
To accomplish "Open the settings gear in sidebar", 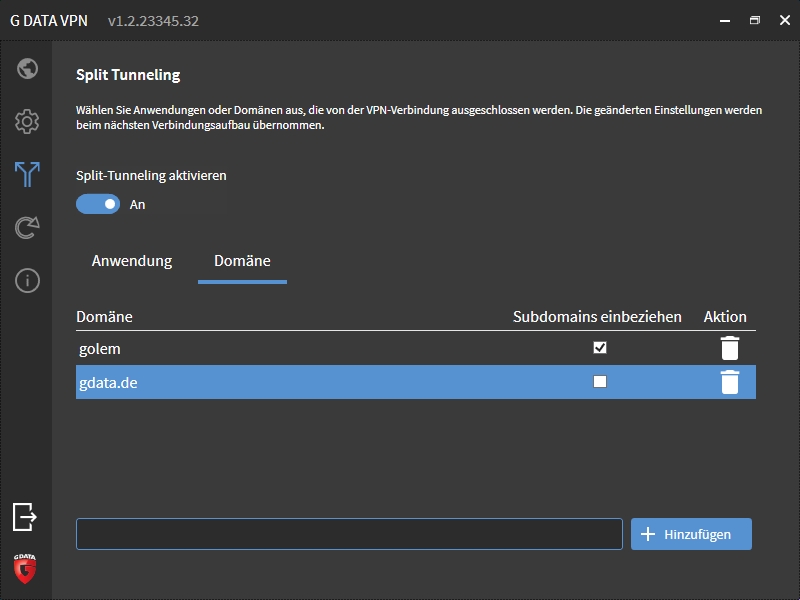I will [x=27, y=121].
